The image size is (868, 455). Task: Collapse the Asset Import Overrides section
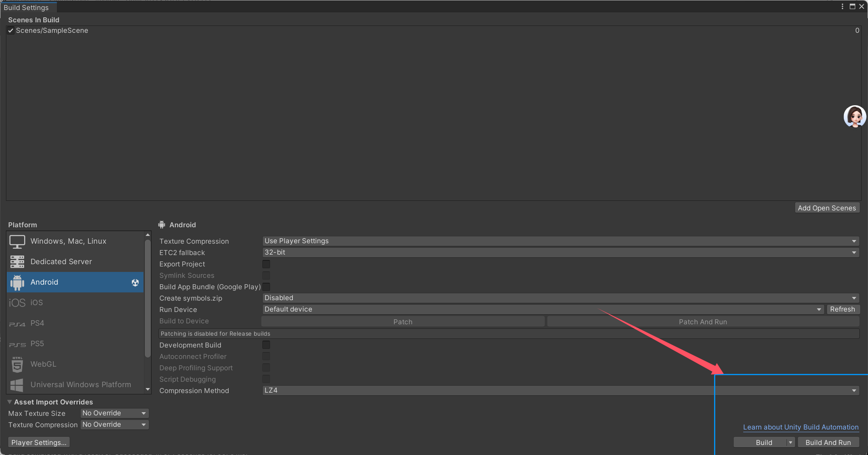10,402
